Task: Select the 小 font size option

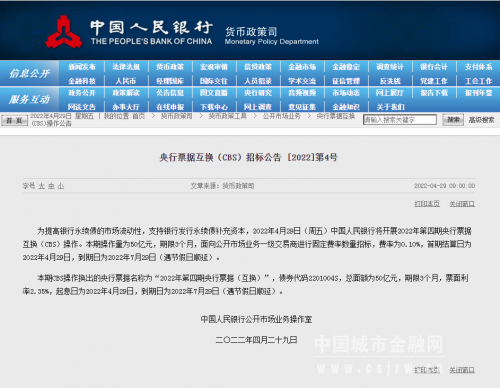Action: [x=61, y=186]
